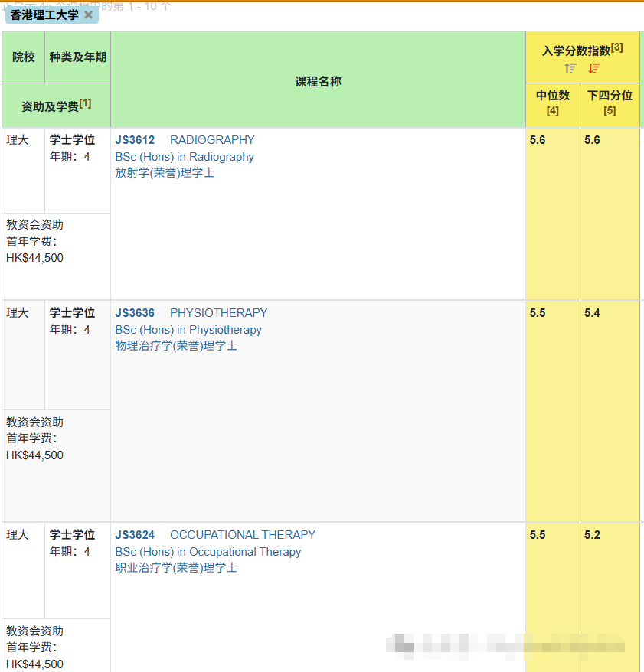Viewport: 644px width, 672px height.
Task: Select the 香港理工大学 filter tag label
Action: 44,15
